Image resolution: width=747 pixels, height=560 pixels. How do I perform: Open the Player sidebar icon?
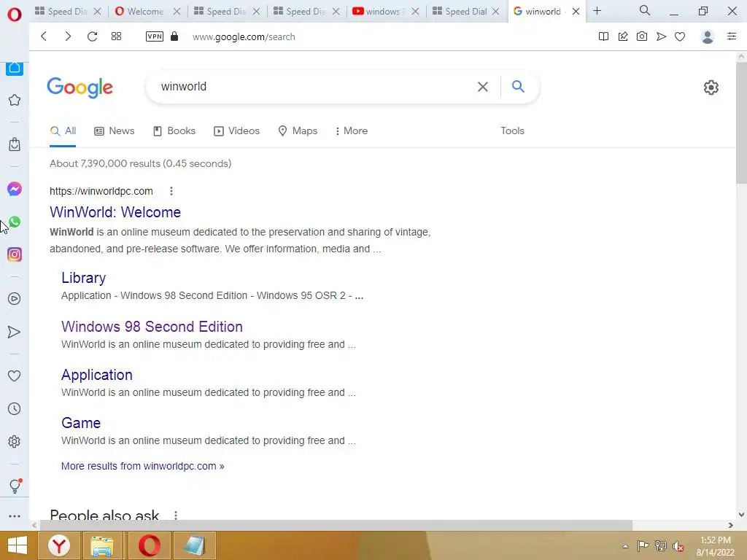point(15,298)
